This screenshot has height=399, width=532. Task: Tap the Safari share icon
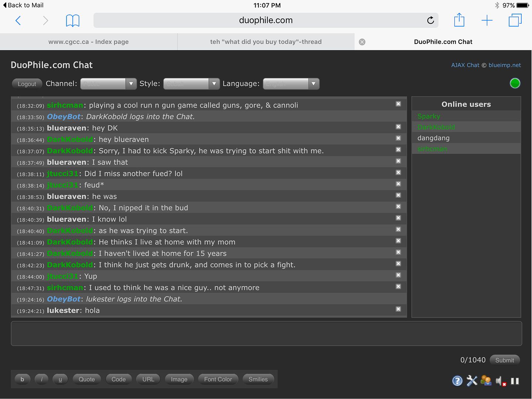[459, 20]
